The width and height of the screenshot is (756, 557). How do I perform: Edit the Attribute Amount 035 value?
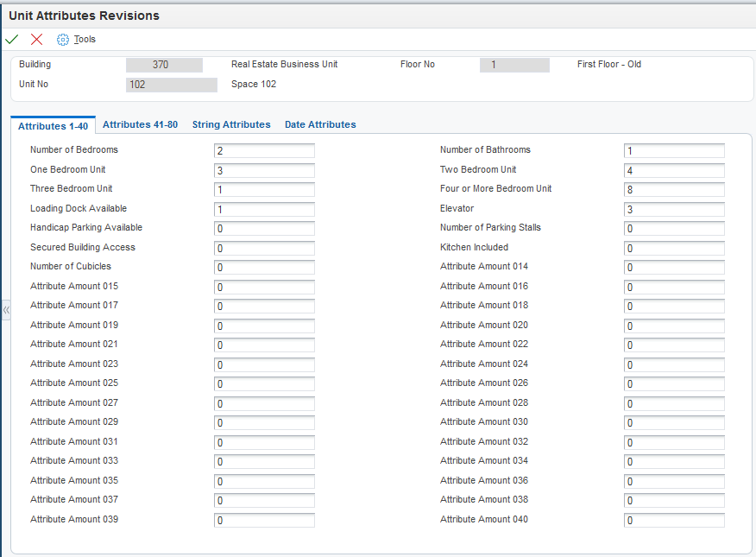(264, 482)
